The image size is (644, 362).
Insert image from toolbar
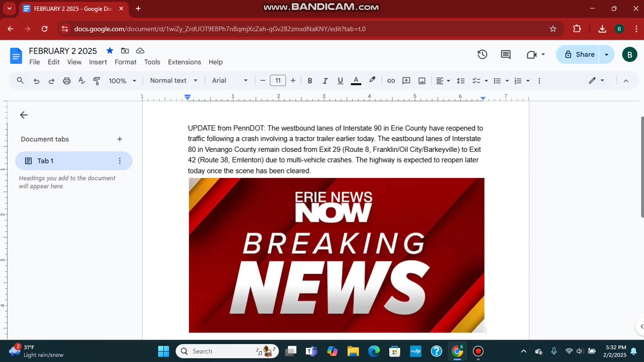[x=422, y=80]
